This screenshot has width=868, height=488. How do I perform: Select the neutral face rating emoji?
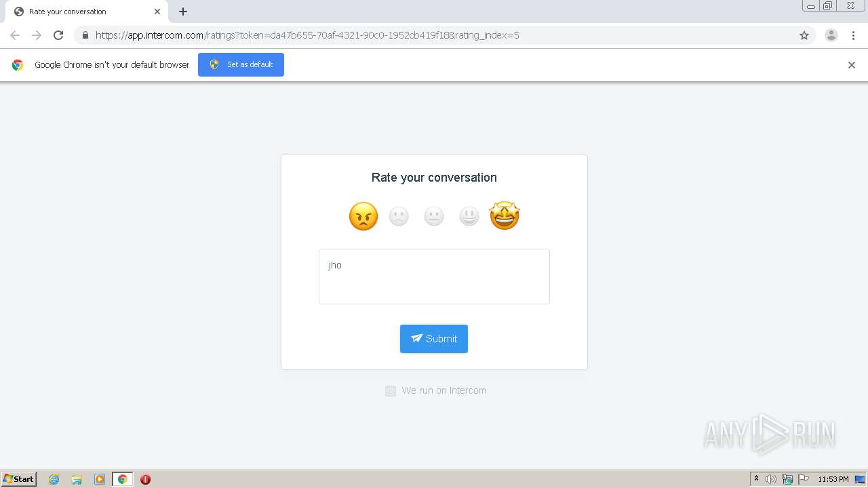(x=434, y=216)
